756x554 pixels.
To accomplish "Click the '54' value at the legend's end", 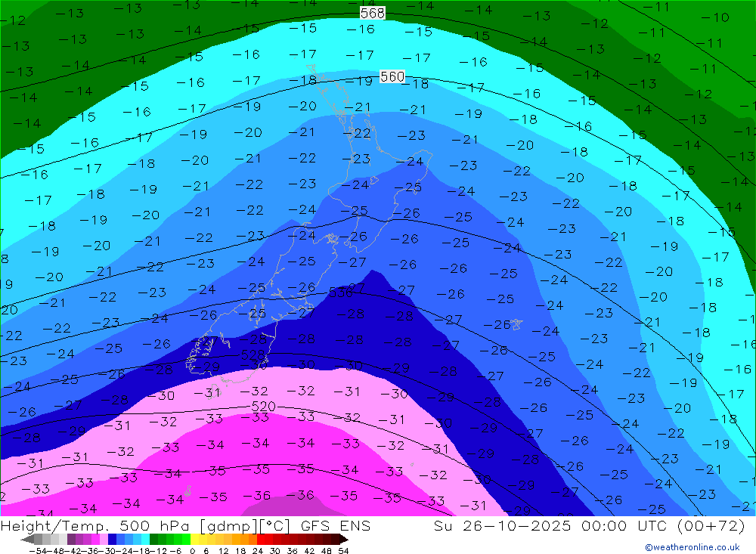I will point(343,551).
